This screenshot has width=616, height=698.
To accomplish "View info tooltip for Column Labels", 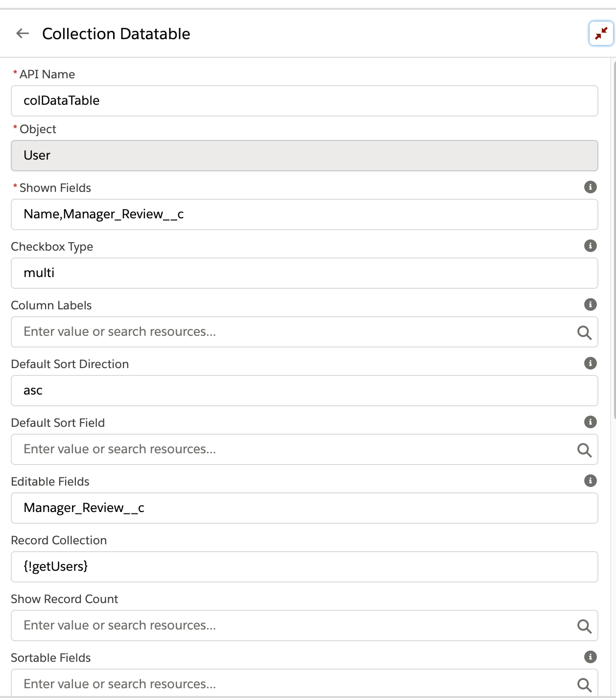I will coord(591,305).
